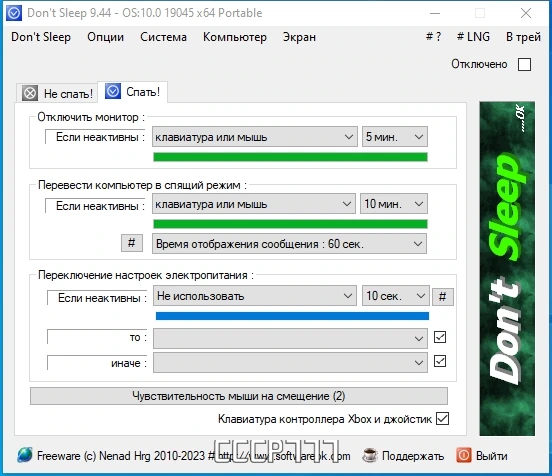Open the Опции menu
The image size is (552, 476).
pyautogui.click(x=106, y=37)
